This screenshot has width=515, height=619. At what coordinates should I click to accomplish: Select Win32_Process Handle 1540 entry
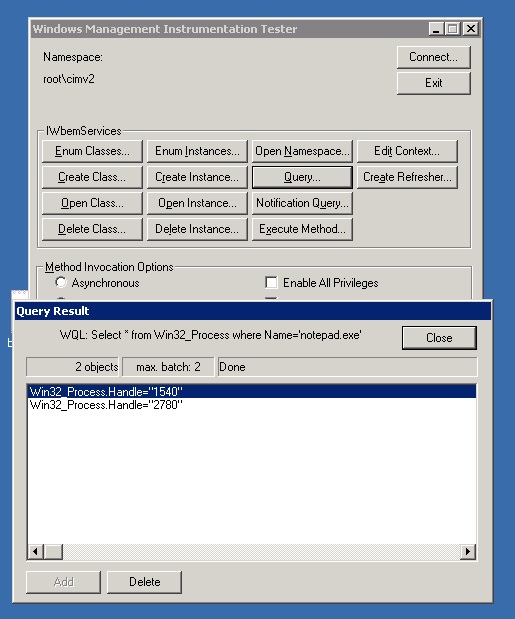click(252, 392)
